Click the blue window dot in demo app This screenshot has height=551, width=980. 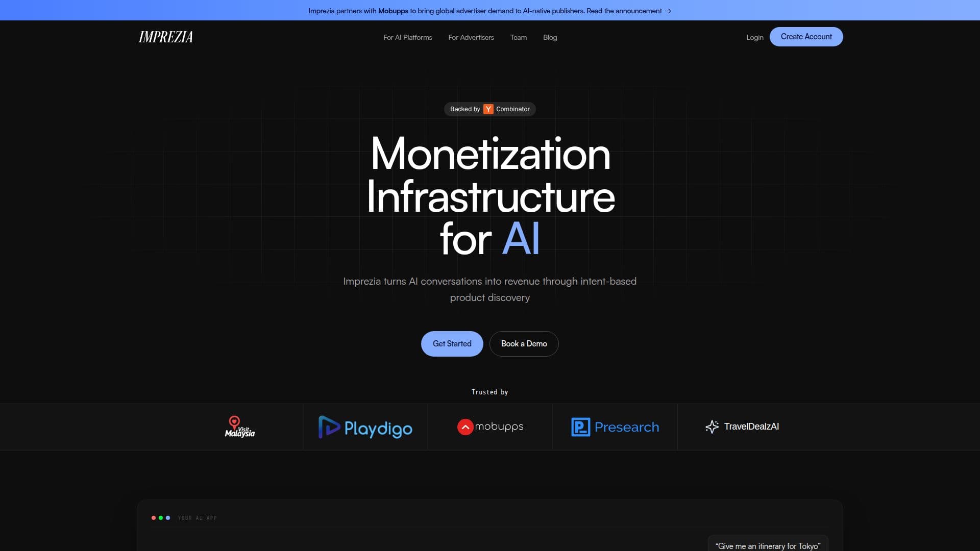point(168,518)
